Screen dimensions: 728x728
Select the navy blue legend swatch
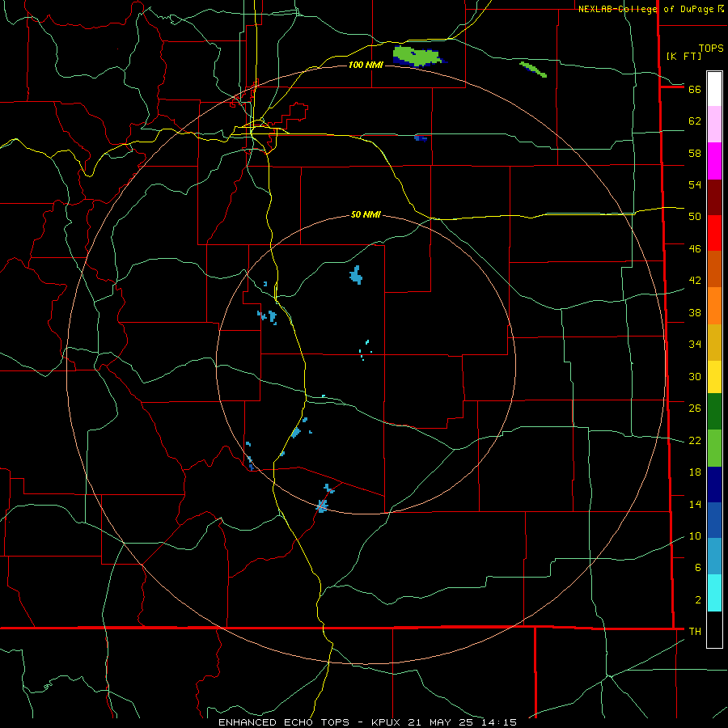pos(714,485)
